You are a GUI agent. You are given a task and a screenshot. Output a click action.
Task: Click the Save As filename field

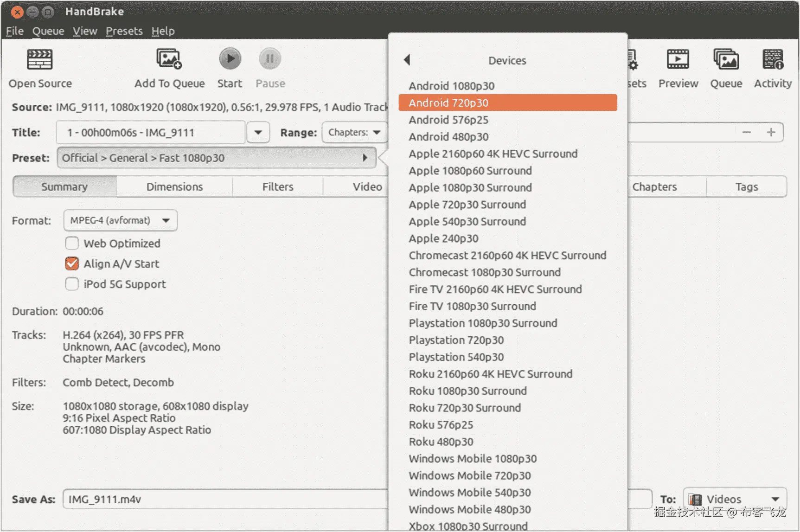225,499
